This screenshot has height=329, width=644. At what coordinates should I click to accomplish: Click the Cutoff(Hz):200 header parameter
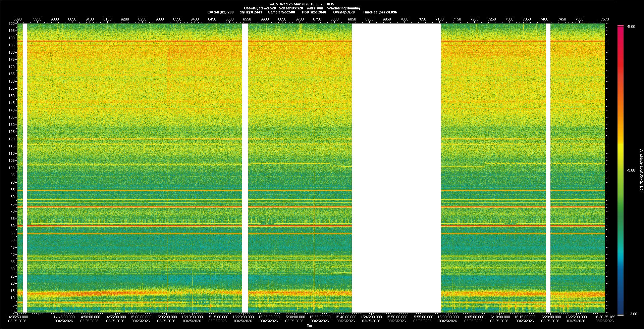220,12
